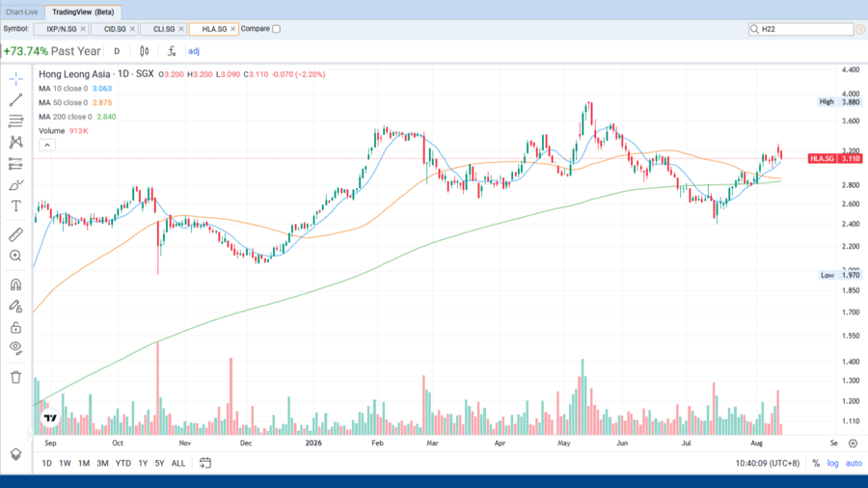The width and height of the screenshot is (868, 488).
Task: Open candlestick chart style selector
Action: 145,51
